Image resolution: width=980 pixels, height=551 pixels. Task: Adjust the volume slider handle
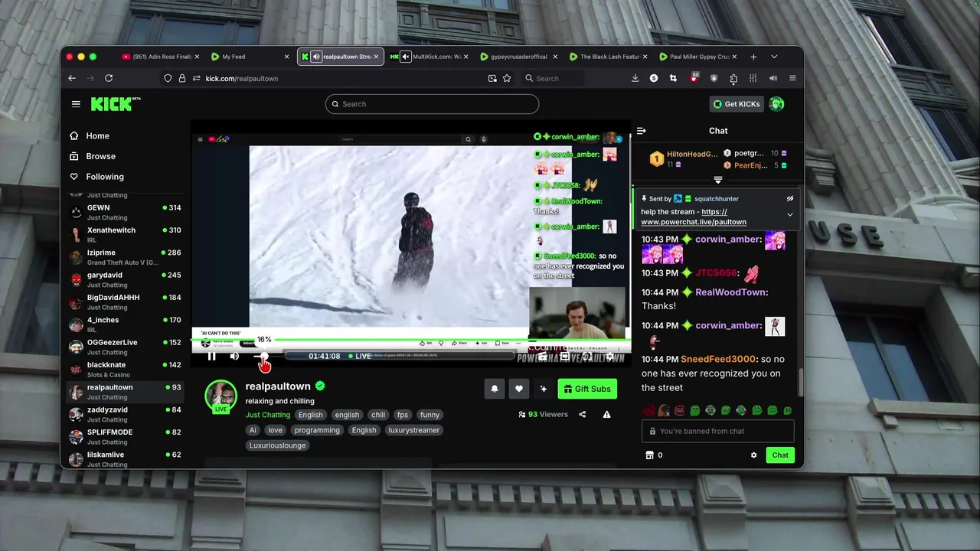coord(263,356)
